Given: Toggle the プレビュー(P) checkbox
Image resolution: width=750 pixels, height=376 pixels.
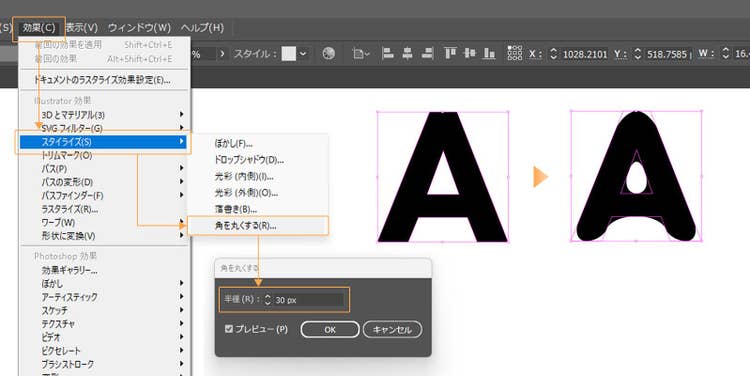Looking at the screenshot, I should 229,329.
